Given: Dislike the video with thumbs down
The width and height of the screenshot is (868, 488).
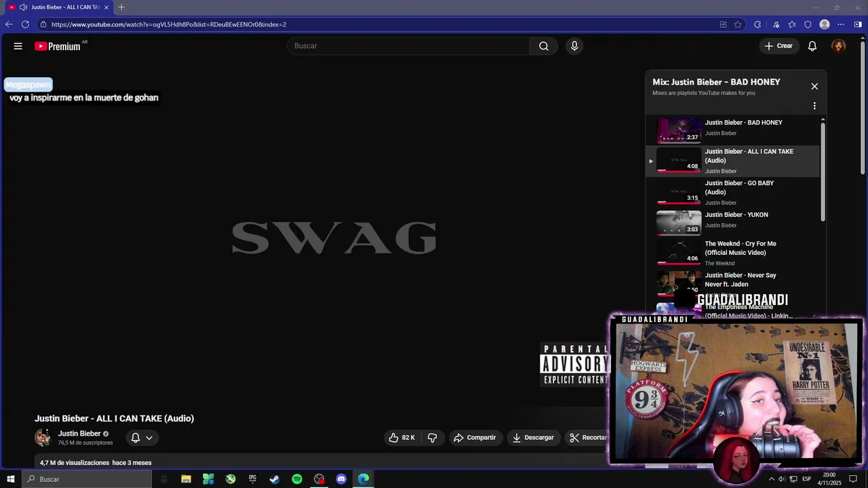Looking at the screenshot, I should (432, 438).
